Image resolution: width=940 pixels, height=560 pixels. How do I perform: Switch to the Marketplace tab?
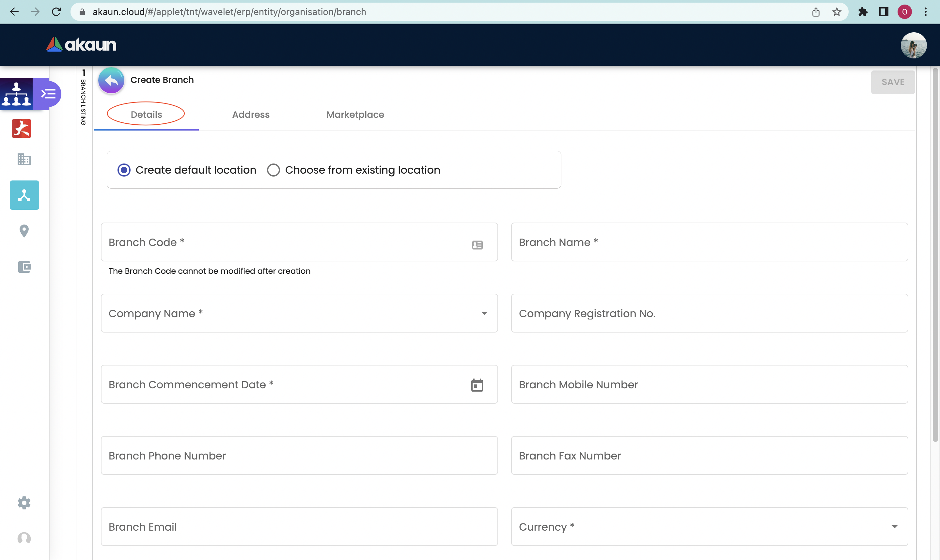click(355, 115)
